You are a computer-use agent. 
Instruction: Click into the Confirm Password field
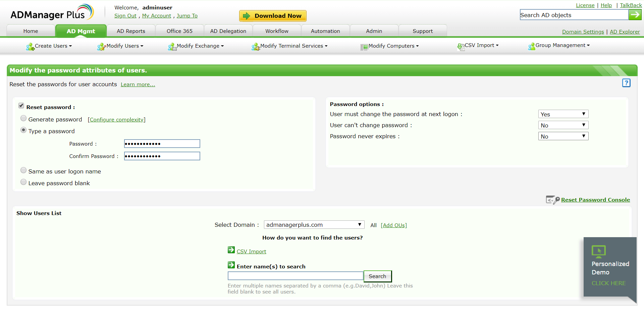point(162,156)
